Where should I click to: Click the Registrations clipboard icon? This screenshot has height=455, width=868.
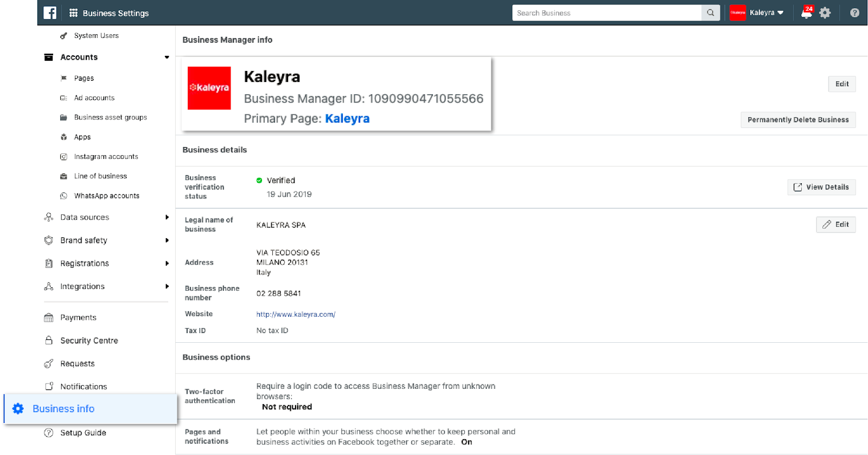[49, 264]
